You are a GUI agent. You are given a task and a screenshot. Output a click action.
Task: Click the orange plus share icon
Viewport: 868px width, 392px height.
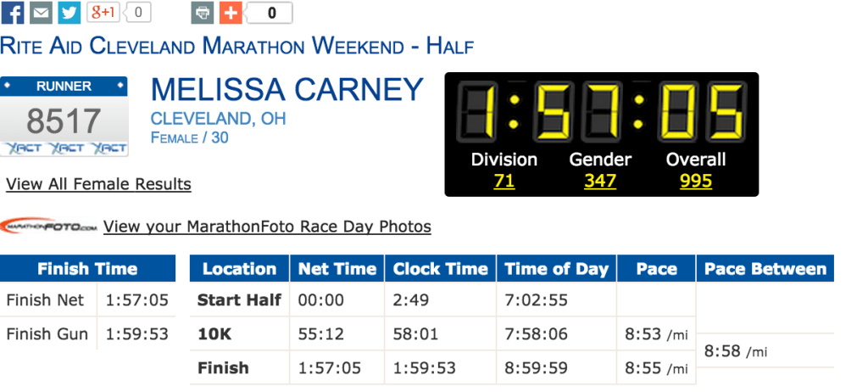(x=230, y=13)
